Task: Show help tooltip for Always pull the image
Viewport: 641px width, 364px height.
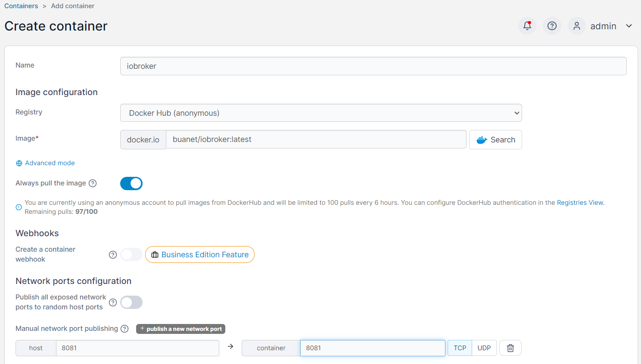Action: [x=93, y=183]
